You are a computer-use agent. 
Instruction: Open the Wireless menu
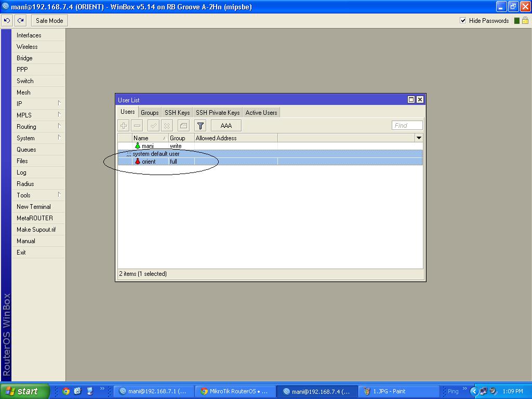tap(38, 47)
